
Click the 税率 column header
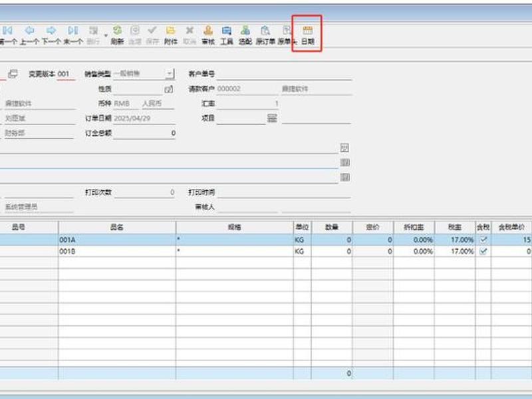click(x=455, y=227)
